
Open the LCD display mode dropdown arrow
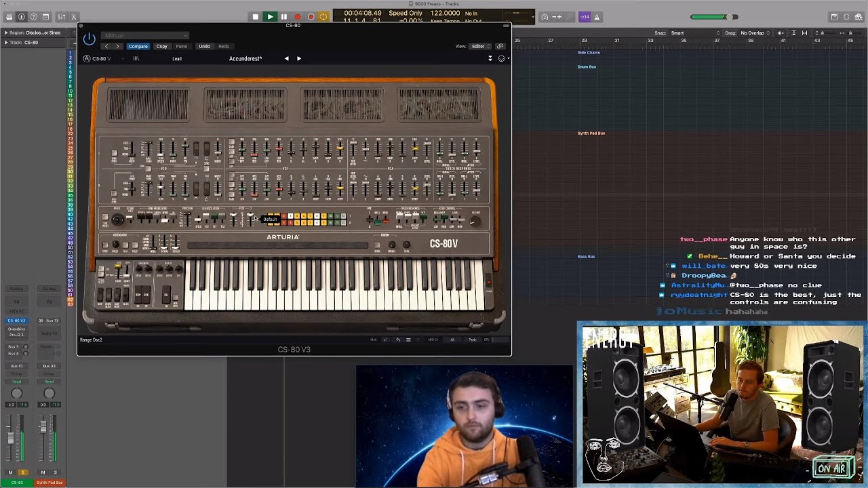point(533,17)
